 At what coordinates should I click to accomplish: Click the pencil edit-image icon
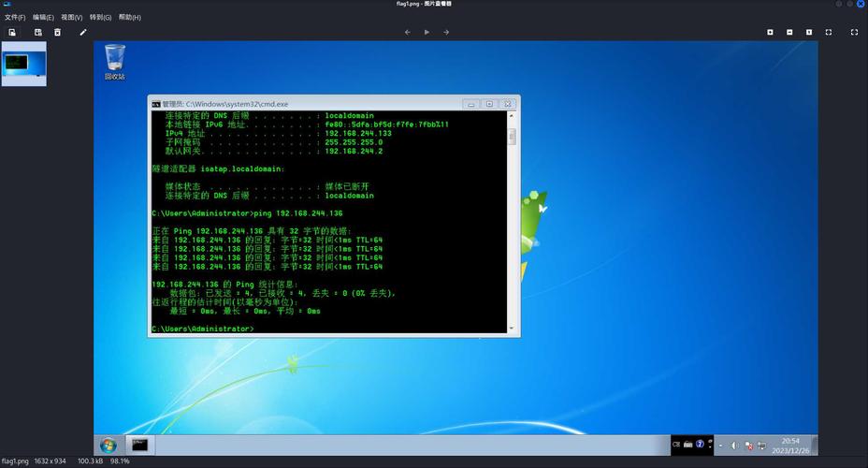point(83,32)
